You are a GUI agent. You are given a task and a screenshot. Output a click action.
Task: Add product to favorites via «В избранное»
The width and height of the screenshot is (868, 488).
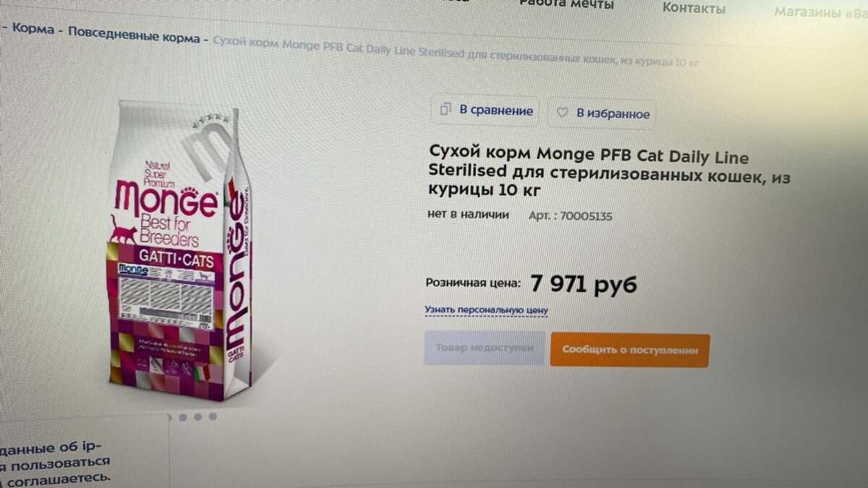603,114
